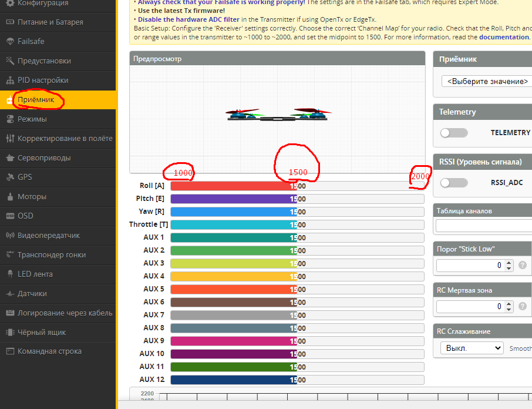Open the Приёмник value selection dropdown

pyautogui.click(x=486, y=81)
